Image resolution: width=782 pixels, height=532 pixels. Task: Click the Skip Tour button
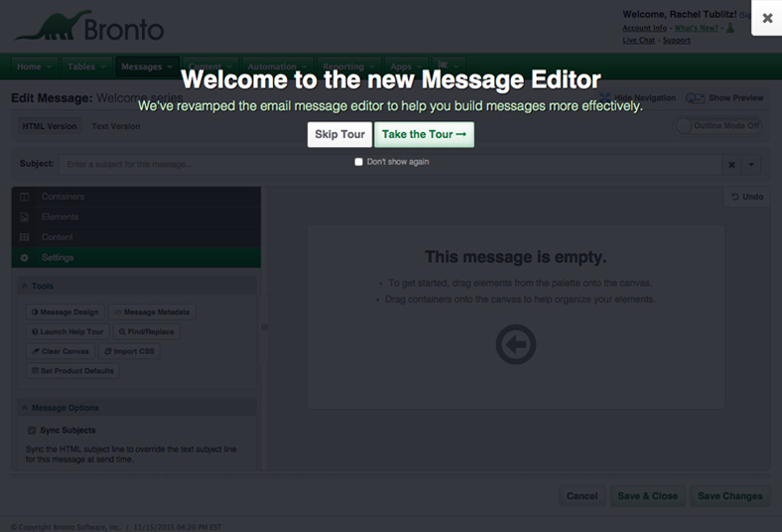coord(339,134)
